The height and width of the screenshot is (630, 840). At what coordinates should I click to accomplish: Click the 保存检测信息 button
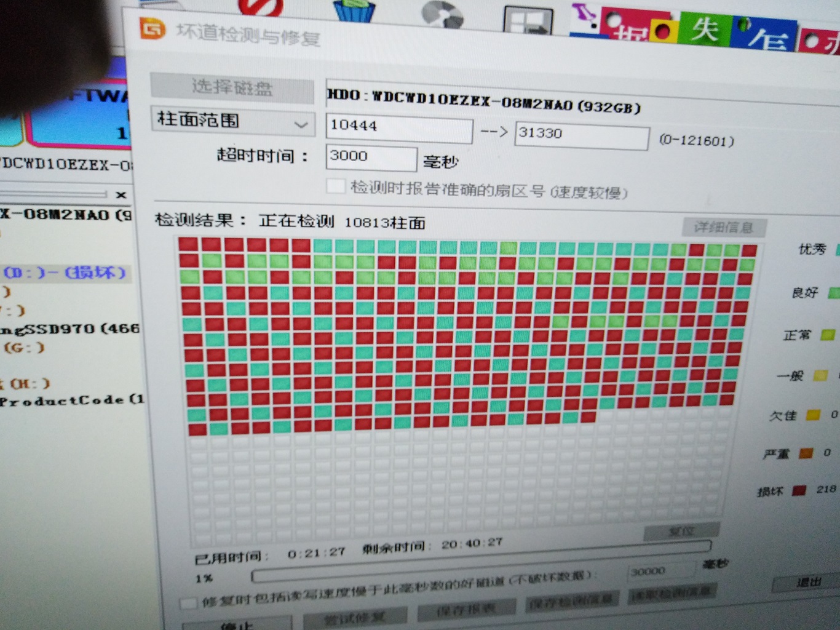click(571, 601)
